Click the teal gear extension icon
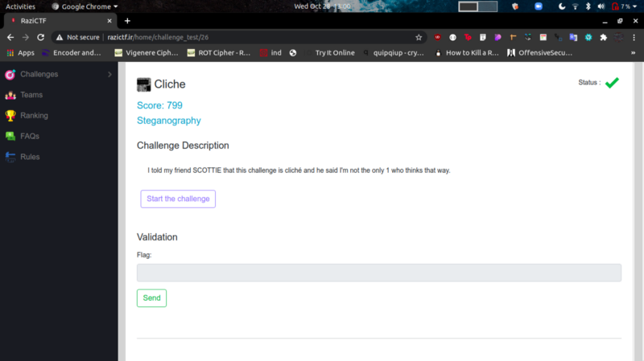Viewport: 644px width, 361px height. pos(588,37)
